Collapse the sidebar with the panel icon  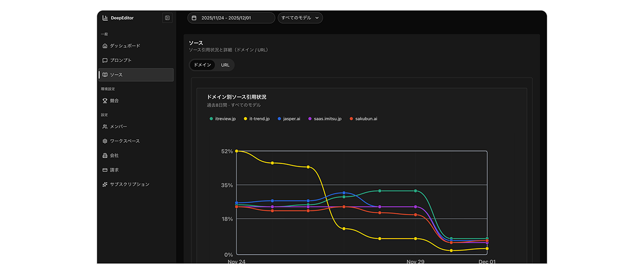[x=167, y=18]
